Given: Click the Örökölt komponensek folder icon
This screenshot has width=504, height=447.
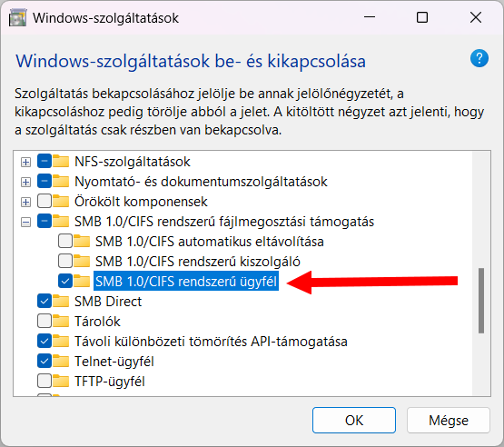Looking at the screenshot, I should pyautogui.click(x=61, y=202).
